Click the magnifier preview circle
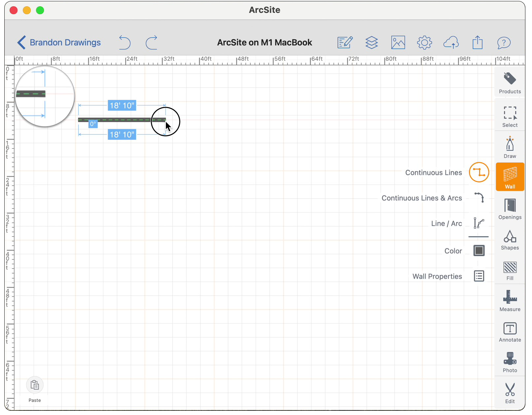Image resolution: width=532 pixels, height=415 pixels. tap(45, 96)
